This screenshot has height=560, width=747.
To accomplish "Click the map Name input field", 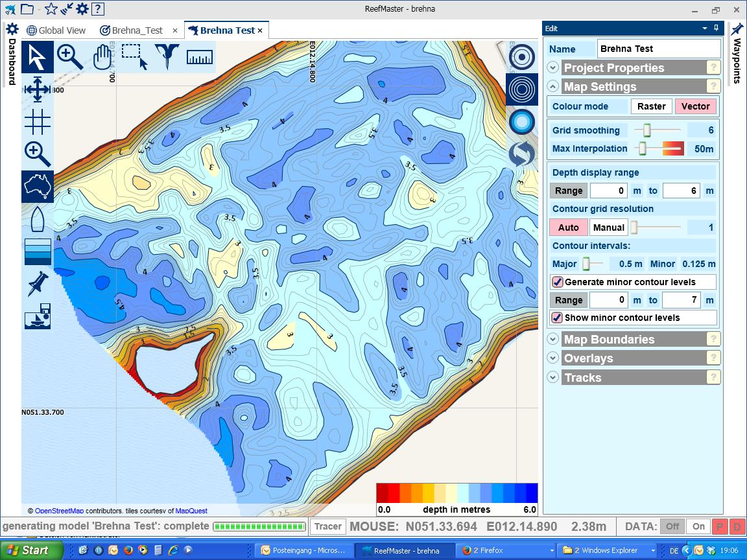I will pyautogui.click(x=658, y=49).
